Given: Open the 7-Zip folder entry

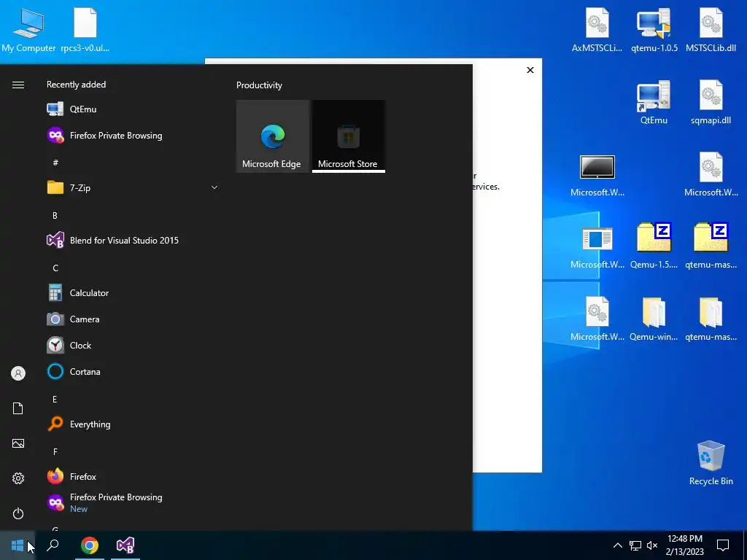Looking at the screenshot, I should tap(131, 187).
